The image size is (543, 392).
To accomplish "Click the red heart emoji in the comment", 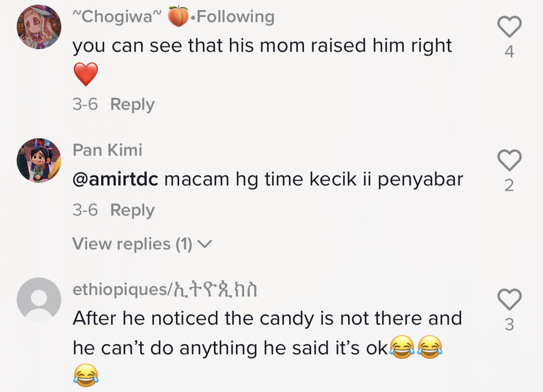I will tap(86, 75).
